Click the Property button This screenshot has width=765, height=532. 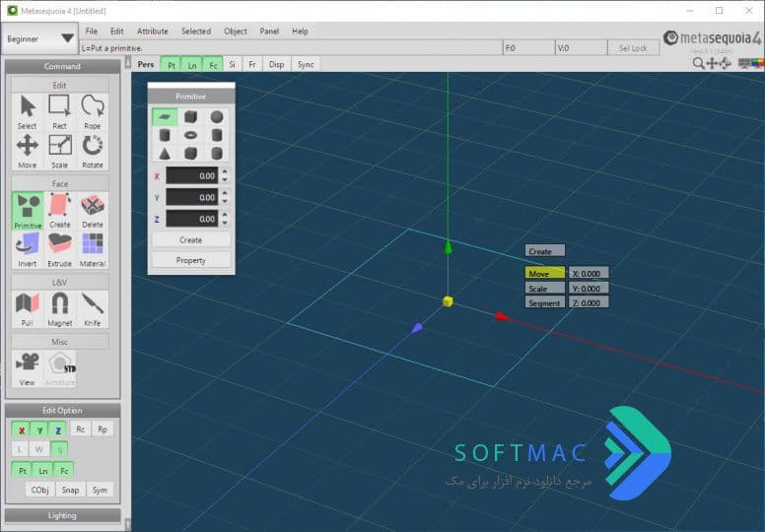[x=191, y=260]
